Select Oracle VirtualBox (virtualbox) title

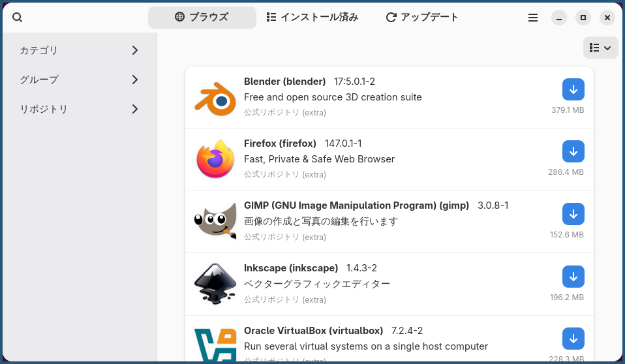pos(313,331)
